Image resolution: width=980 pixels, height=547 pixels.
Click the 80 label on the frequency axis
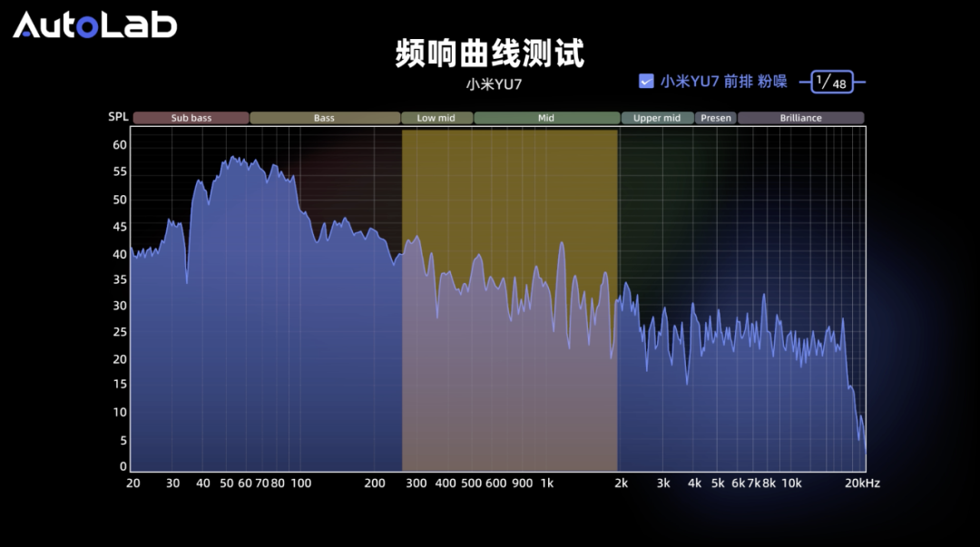(x=278, y=484)
